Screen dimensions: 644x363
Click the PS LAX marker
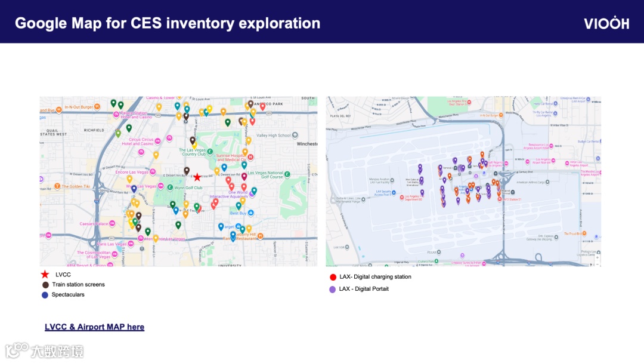(439, 252)
